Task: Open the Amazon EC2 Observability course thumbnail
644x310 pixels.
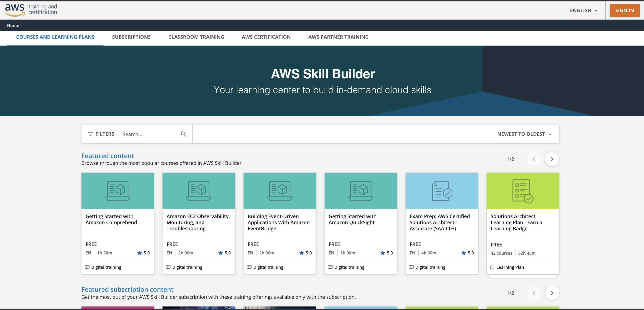Action: pyautogui.click(x=199, y=191)
